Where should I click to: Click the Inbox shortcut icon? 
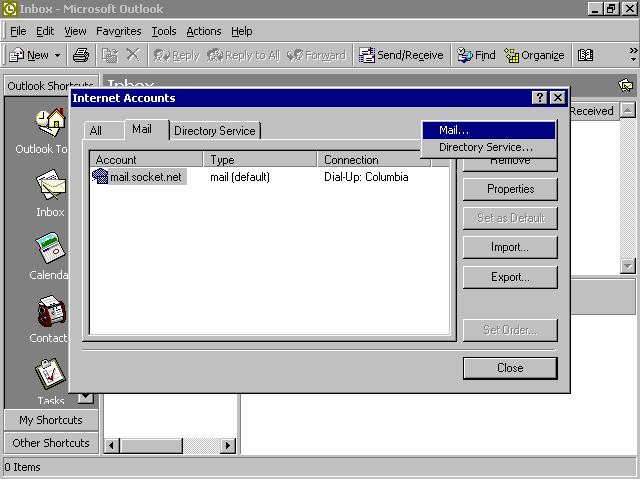point(51,184)
